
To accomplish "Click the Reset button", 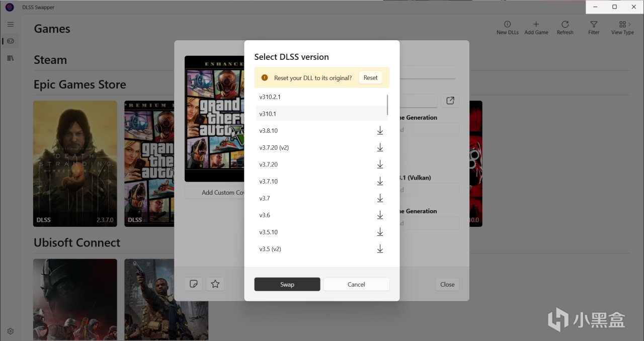I will pyautogui.click(x=370, y=77).
